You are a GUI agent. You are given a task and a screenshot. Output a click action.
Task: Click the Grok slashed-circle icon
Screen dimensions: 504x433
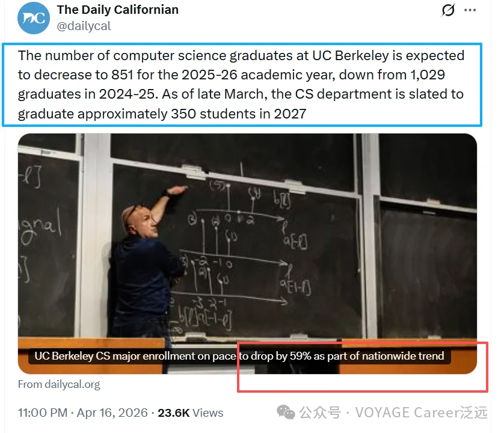(448, 10)
